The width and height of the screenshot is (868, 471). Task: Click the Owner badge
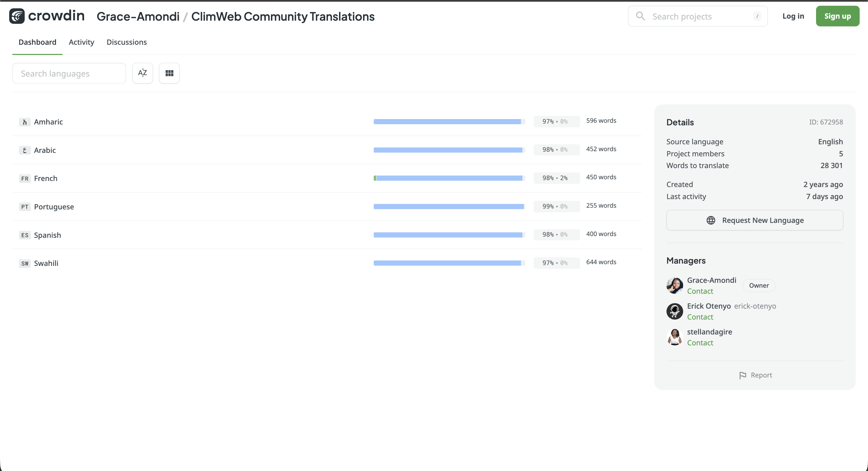[759, 285]
